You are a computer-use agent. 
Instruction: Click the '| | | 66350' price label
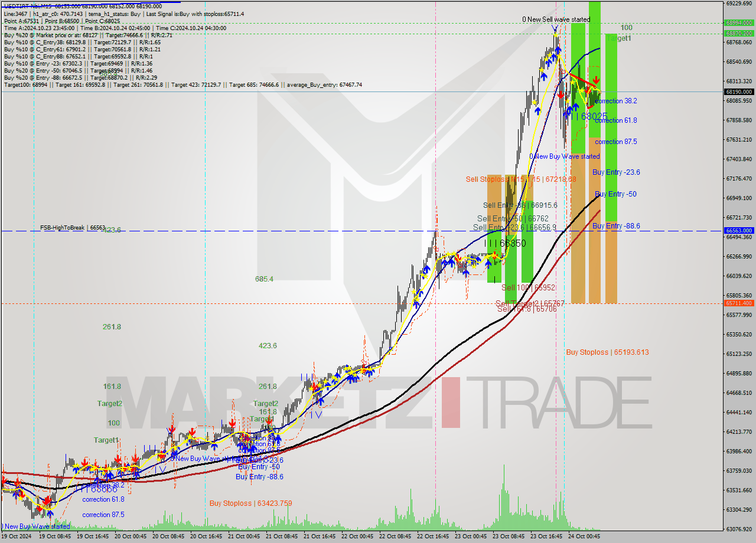[x=505, y=243]
